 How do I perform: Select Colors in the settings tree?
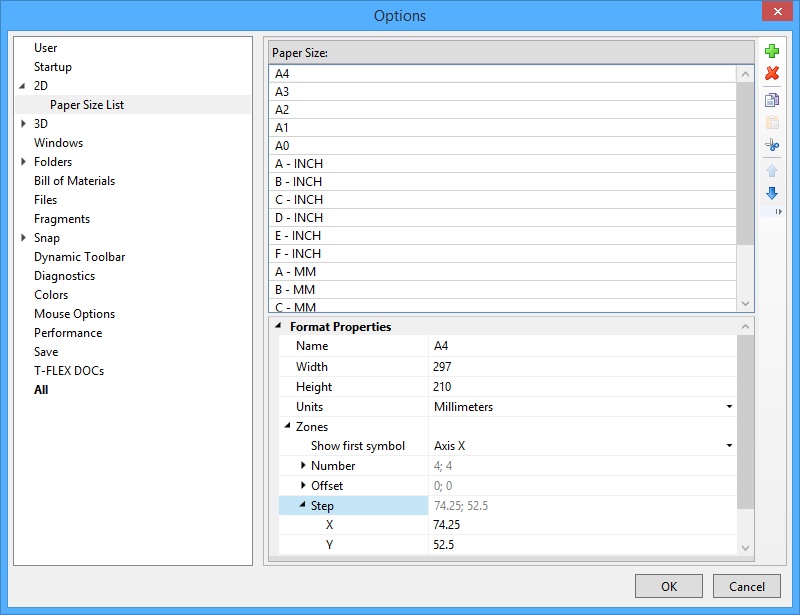point(51,294)
